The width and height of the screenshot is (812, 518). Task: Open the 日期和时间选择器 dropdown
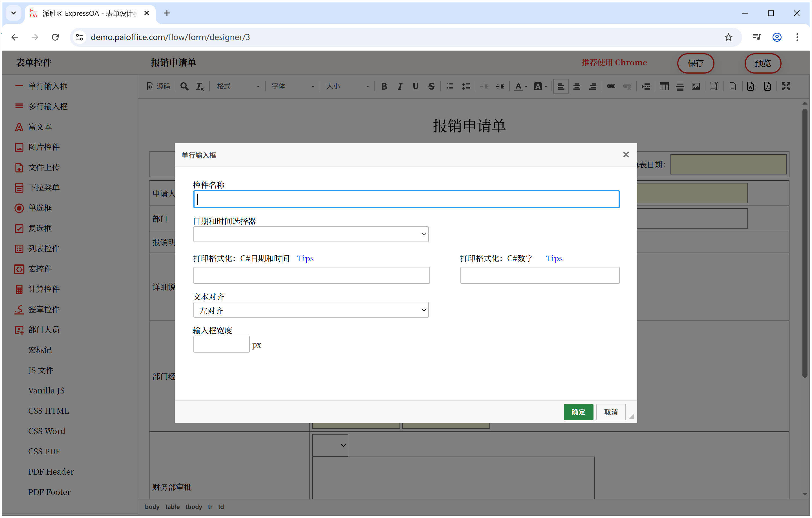(x=311, y=234)
